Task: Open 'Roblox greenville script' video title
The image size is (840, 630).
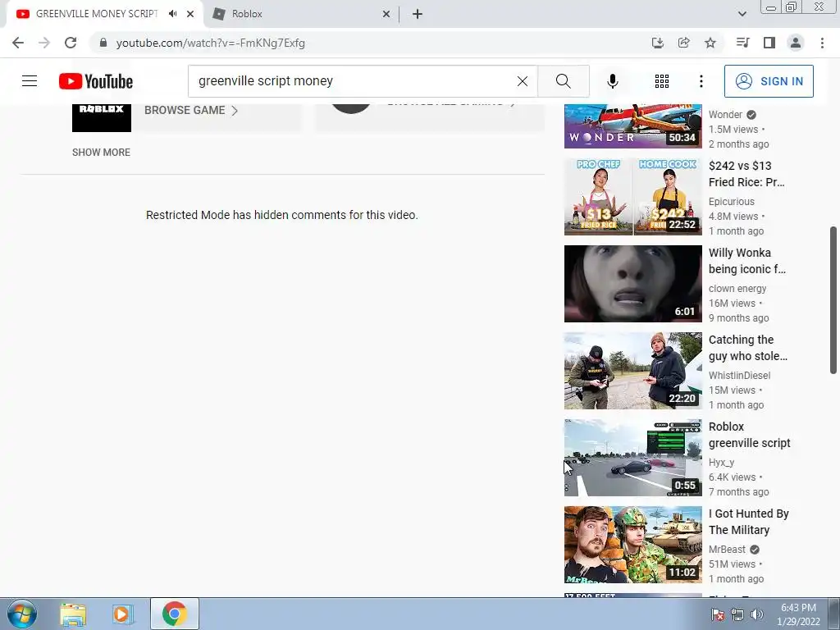Action: click(750, 435)
